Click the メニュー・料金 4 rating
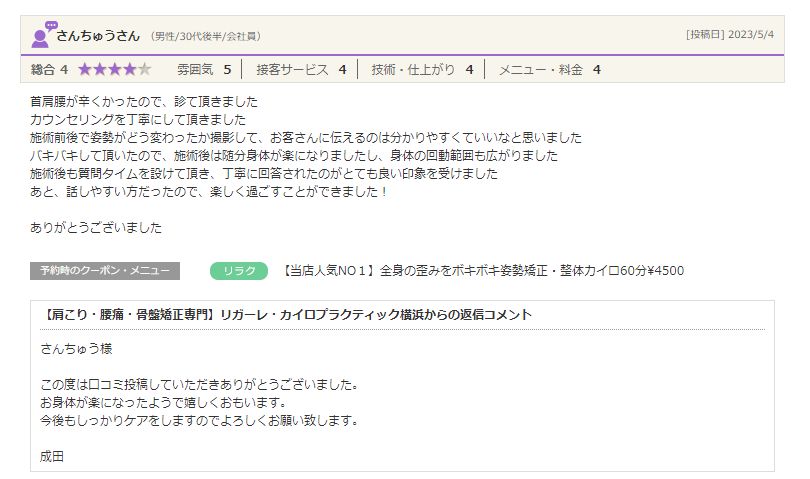 point(550,70)
